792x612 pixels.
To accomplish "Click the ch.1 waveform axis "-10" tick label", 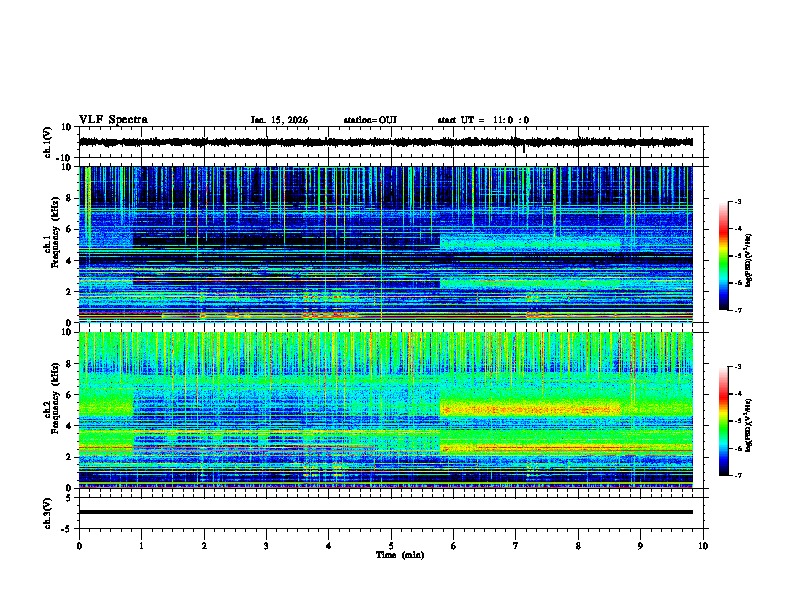I will (x=65, y=158).
